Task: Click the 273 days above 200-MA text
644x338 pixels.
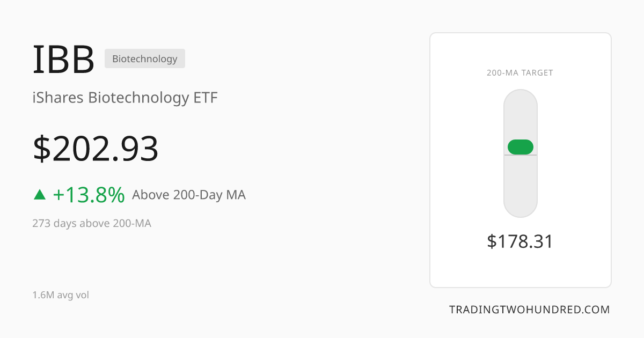Action: coord(92,223)
